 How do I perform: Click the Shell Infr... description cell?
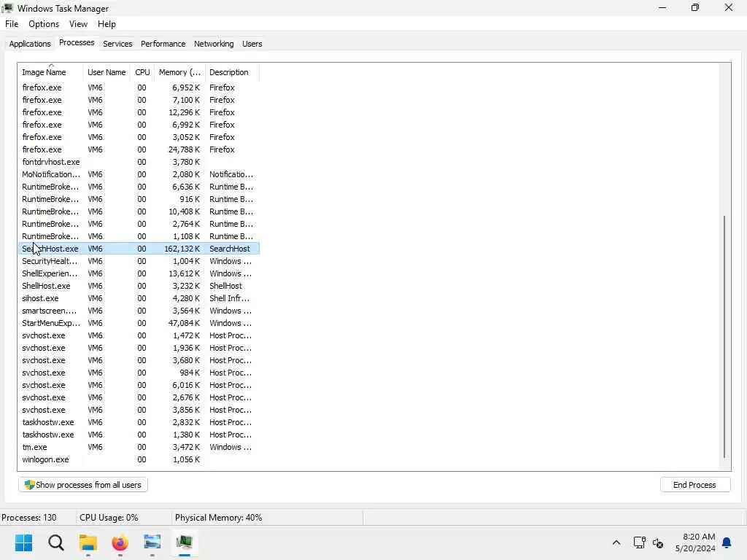229,298
